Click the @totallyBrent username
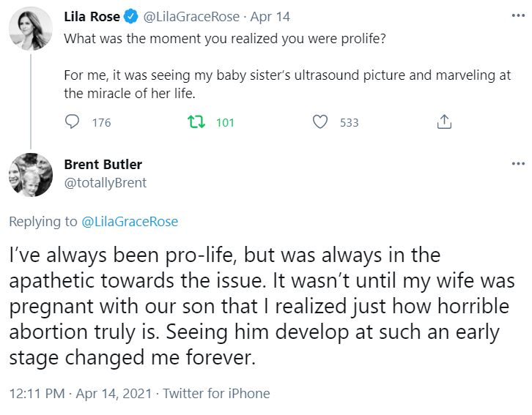This screenshot has width=532, height=415. click(x=105, y=183)
